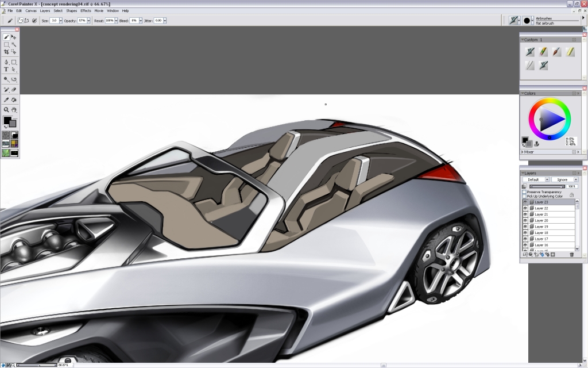Enable the Preserve Transparency checkbox
The width and height of the screenshot is (588, 368).
pos(524,192)
